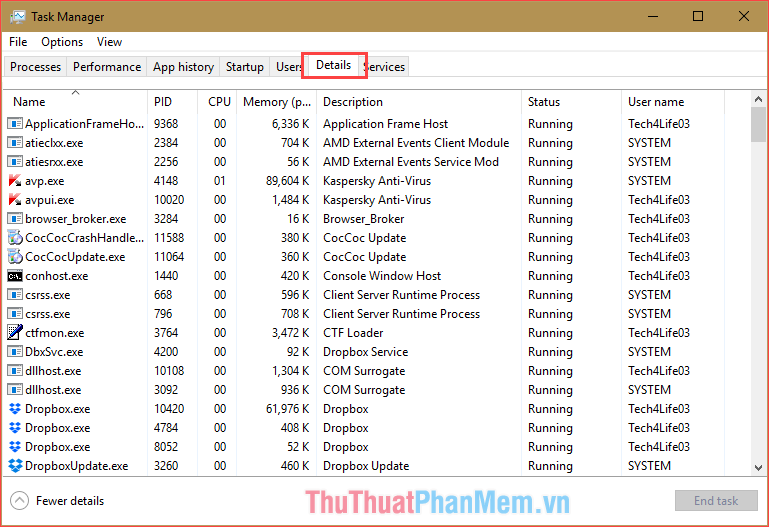Viewport: 769px width, 527px height.
Task: Click the Console Window Host description
Action: (x=382, y=276)
